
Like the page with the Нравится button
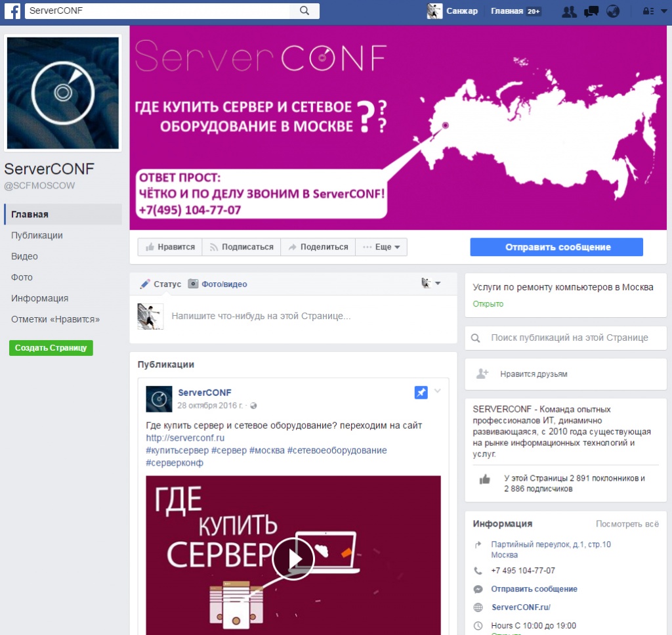click(x=170, y=247)
